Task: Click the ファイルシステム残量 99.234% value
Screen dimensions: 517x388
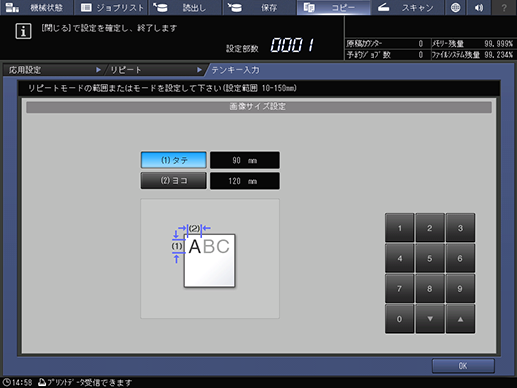Action: [x=498, y=55]
